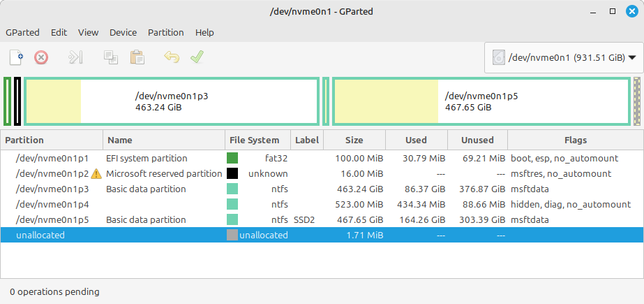
Task: Select the /dev/nvme0n1p5 block in disk map
Action: [481, 102]
